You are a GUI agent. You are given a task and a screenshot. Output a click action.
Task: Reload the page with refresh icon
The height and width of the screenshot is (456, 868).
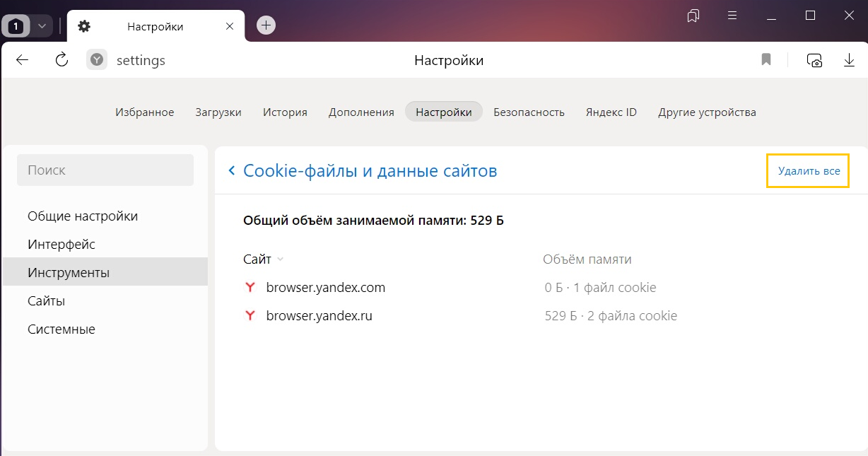click(x=61, y=61)
